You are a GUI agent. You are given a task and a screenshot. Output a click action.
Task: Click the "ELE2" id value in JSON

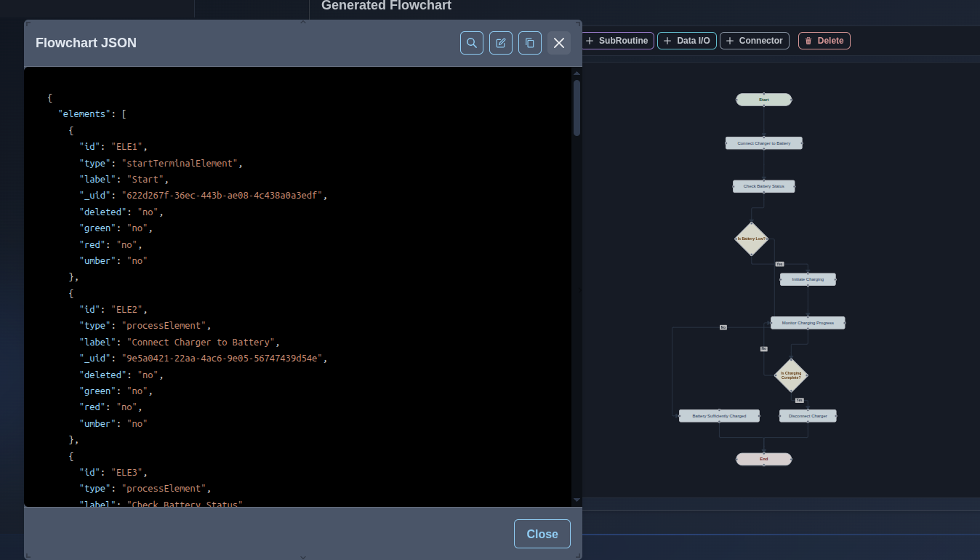(129, 310)
